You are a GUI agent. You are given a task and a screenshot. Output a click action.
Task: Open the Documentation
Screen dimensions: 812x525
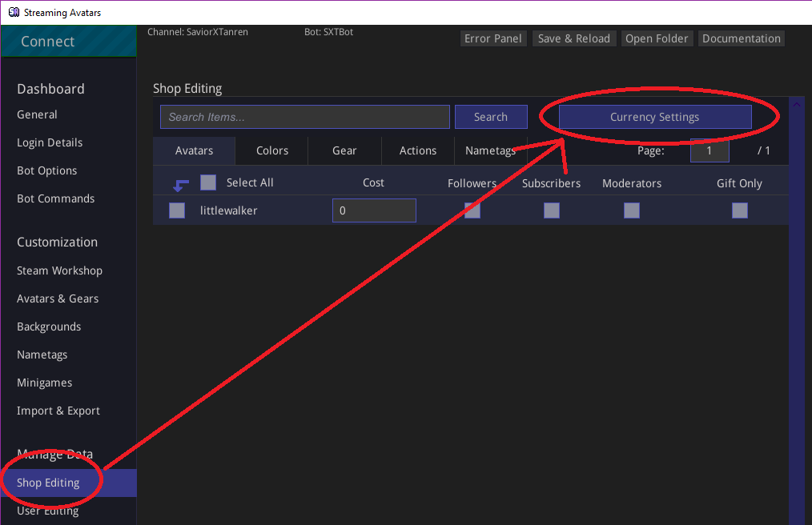[741, 38]
